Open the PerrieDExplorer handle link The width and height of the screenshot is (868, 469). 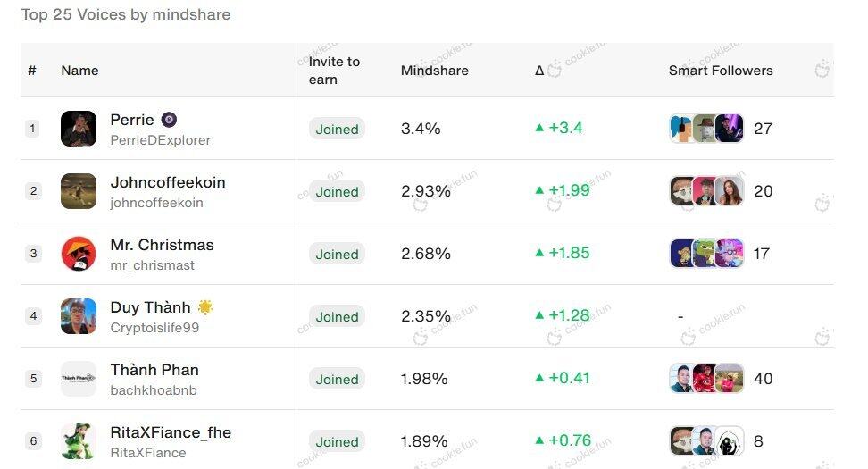click(x=161, y=140)
